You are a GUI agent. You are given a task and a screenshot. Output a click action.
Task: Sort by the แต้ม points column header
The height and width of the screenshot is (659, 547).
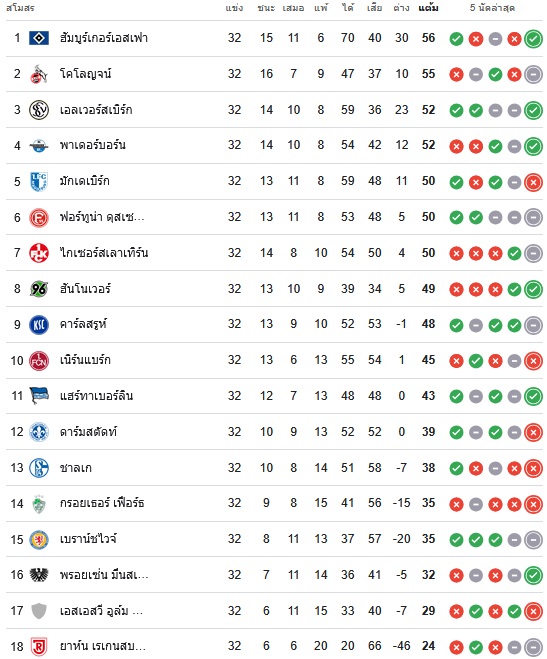(428, 8)
